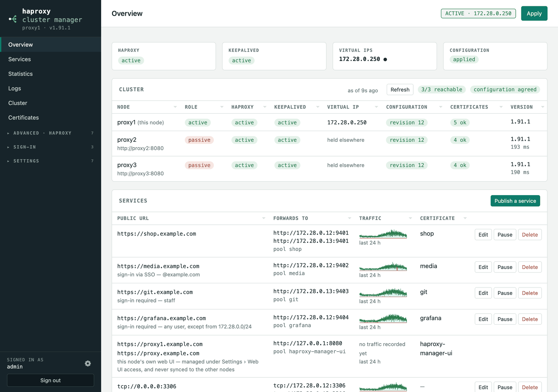Viewport: 558px width, 392px height.
Task: Click https://shop.example.com URL
Action: [157, 234]
